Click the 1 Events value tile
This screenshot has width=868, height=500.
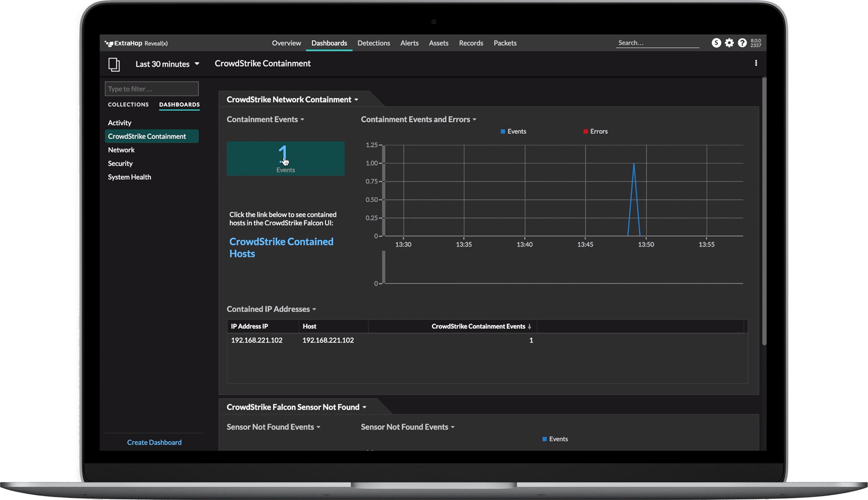285,158
